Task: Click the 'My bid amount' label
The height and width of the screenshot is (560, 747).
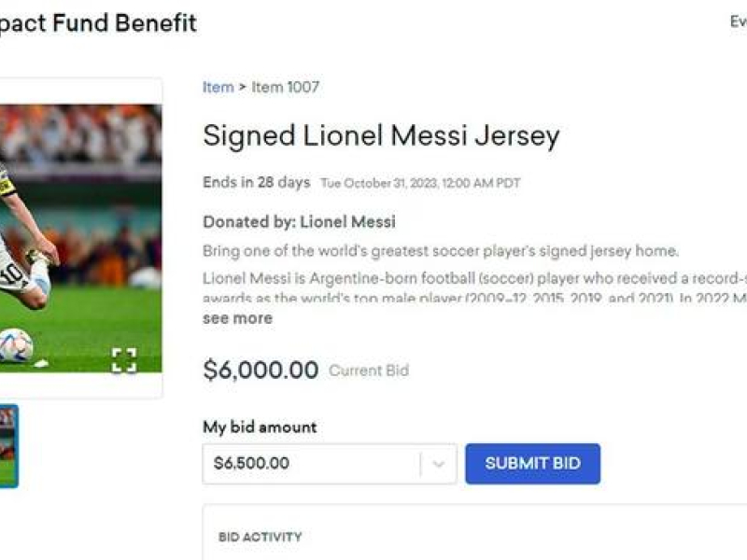Action: 260,427
